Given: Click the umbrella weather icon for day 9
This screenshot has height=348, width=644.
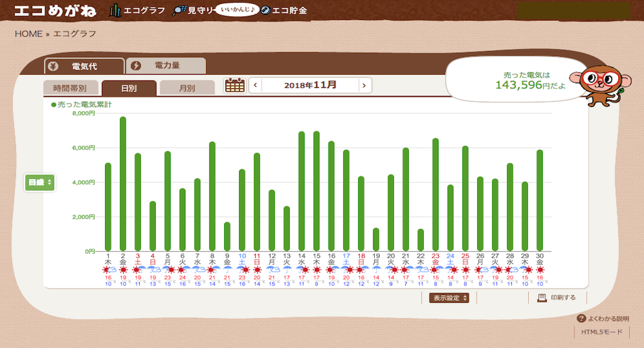Looking at the screenshot, I should tap(227, 270).
